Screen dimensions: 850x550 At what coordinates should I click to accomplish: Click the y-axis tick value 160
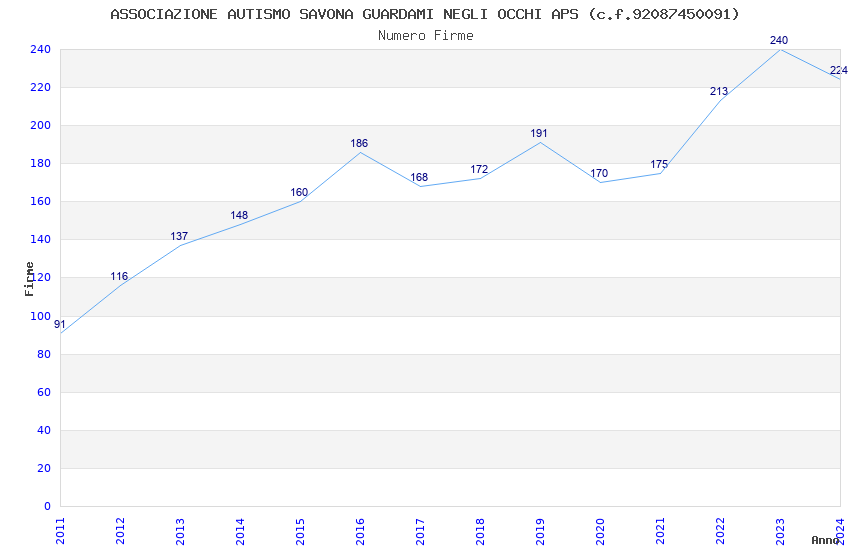click(x=41, y=201)
